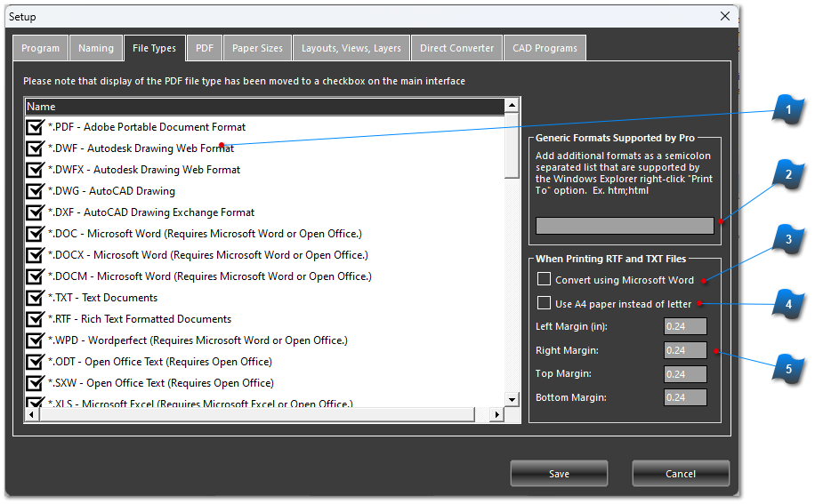Click the Bottom Margin input field
Viewport: 815px width, 504px height.
click(x=685, y=397)
